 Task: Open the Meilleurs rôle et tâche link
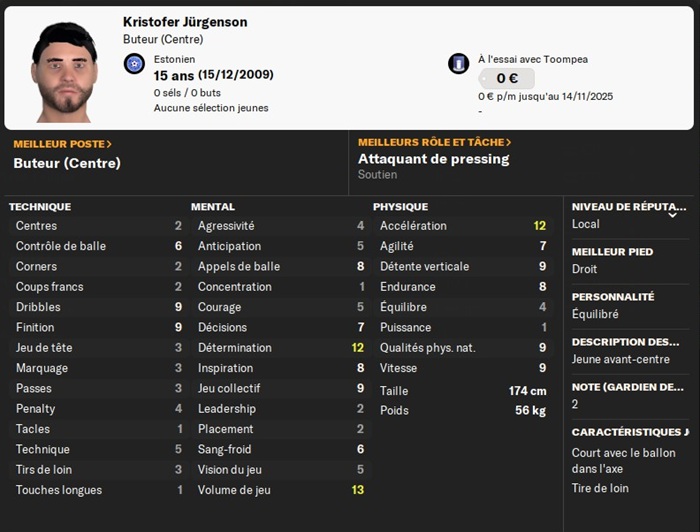[434, 142]
